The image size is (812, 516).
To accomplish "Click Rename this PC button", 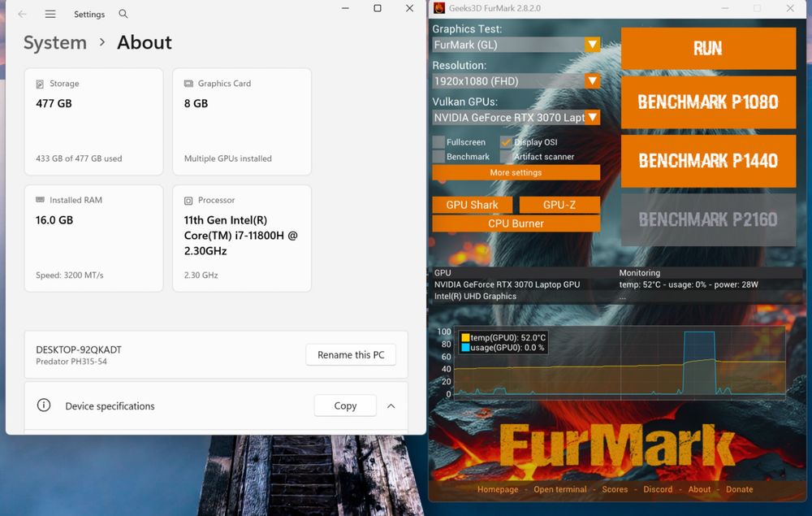I will [351, 355].
